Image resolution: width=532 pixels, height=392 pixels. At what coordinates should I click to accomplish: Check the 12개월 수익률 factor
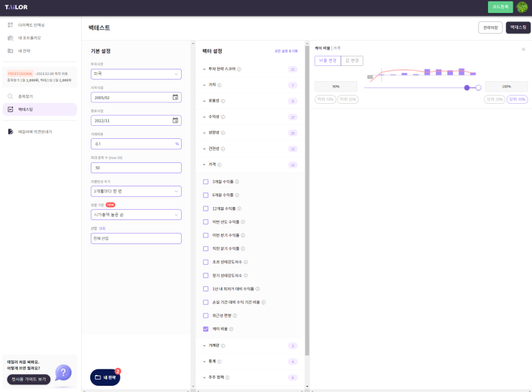click(x=206, y=208)
